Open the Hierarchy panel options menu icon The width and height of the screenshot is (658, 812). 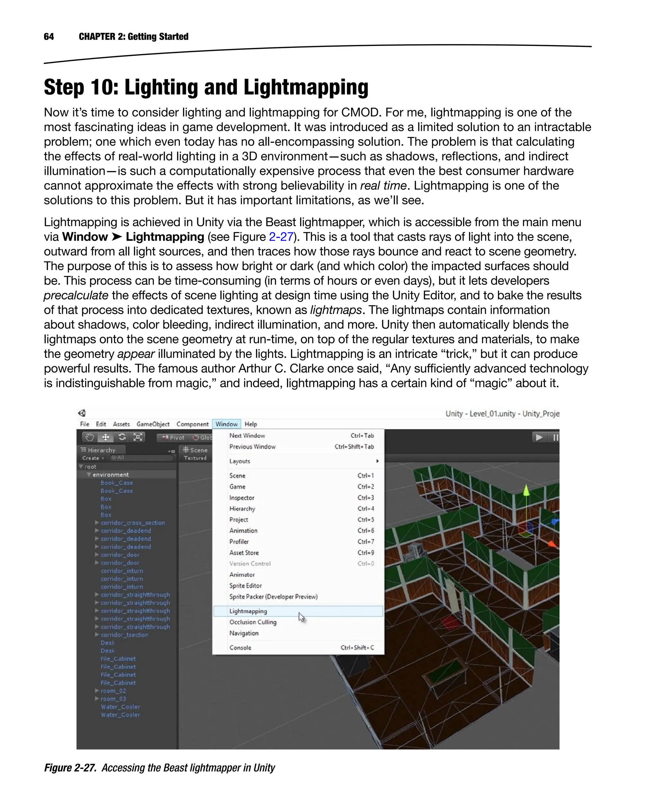[x=172, y=451]
